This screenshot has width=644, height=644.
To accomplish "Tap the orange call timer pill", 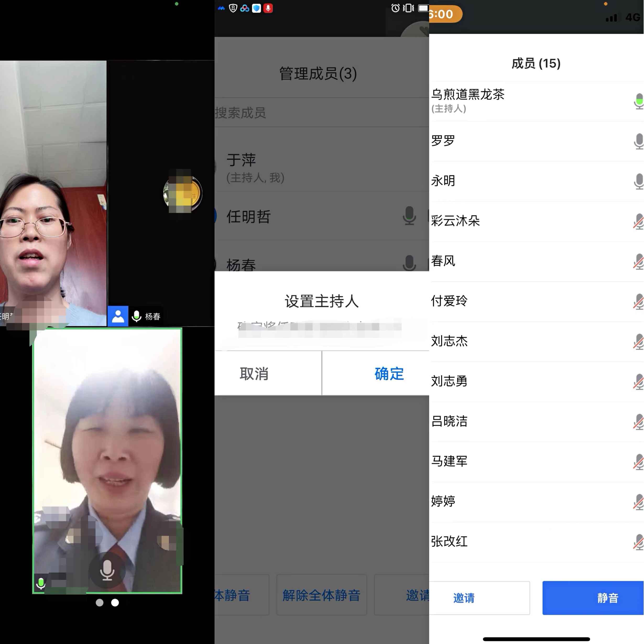I will pyautogui.click(x=444, y=14).
